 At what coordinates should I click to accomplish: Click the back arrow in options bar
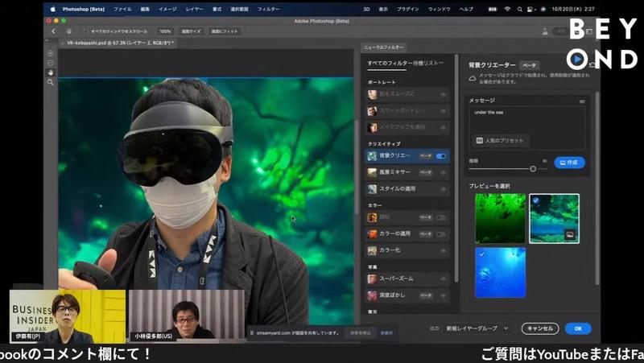click(53, 31)
